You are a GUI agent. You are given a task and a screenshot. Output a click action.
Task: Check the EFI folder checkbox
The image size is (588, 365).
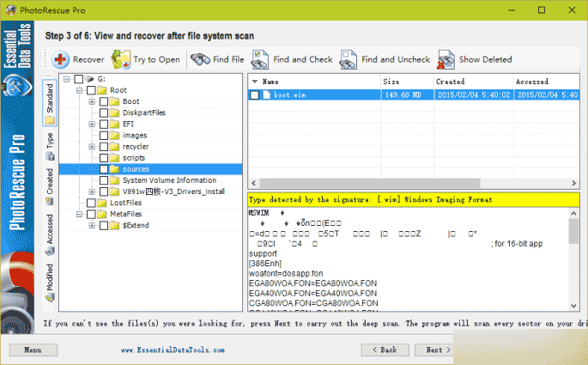click(x=104, y=125)
